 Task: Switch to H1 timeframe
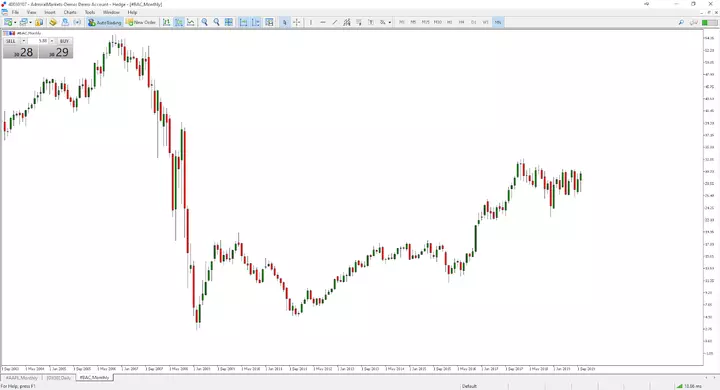pos(450,22)
